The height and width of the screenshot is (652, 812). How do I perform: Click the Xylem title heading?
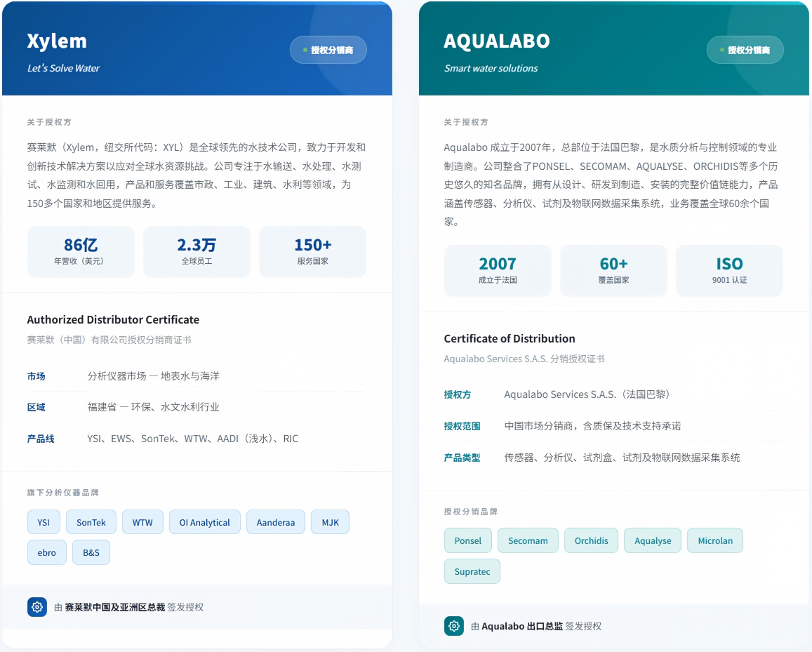click(x=57, y=41)
